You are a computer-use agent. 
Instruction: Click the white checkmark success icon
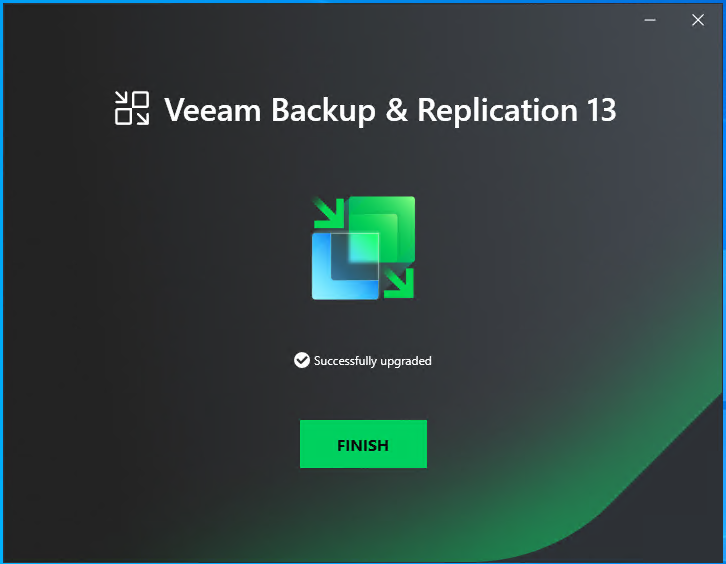(x=302, y=360)
